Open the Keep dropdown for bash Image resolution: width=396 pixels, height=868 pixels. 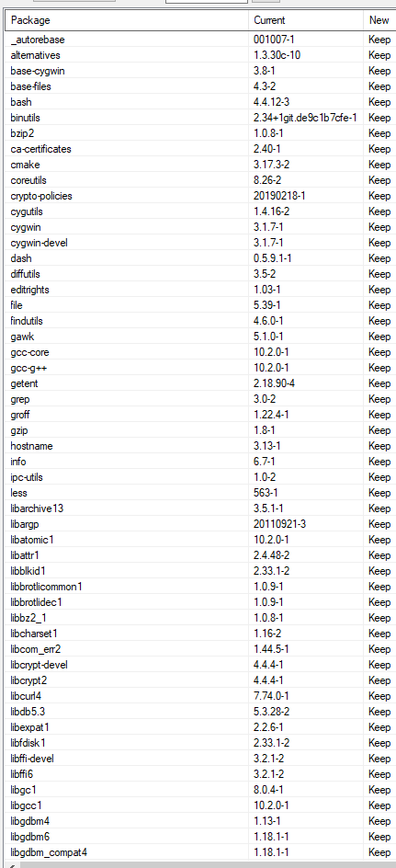pyautogui.click(x=379, y=102)
